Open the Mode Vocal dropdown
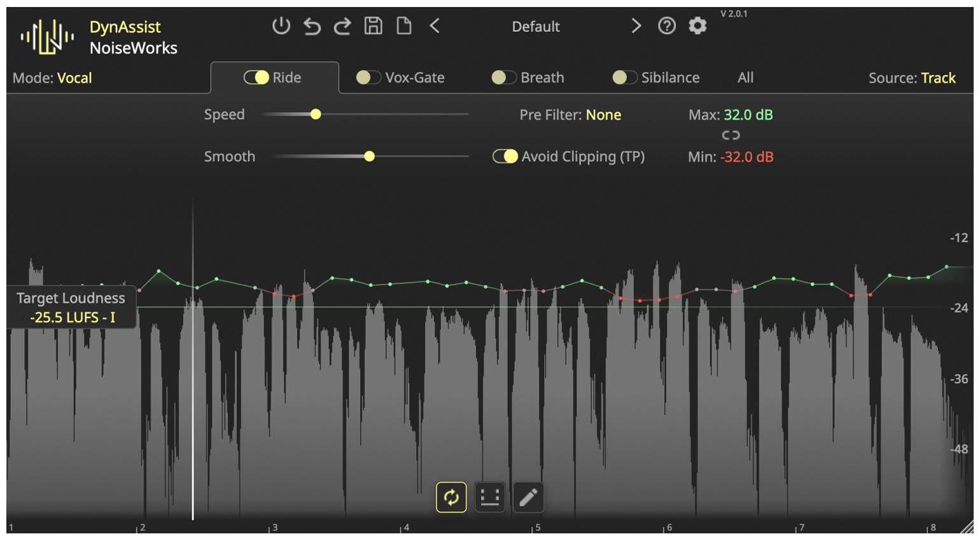Viewport: 980px width, 541px height. (74, 78)
